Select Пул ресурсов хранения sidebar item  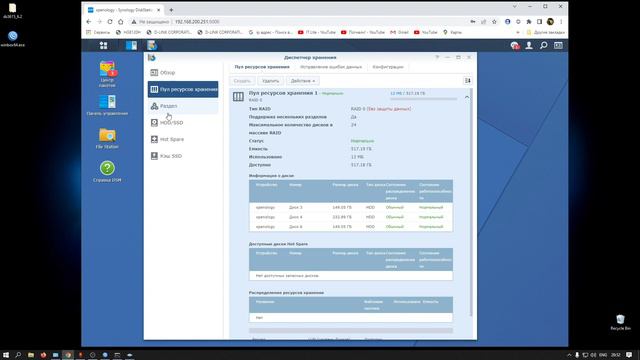tap(183, 89)
